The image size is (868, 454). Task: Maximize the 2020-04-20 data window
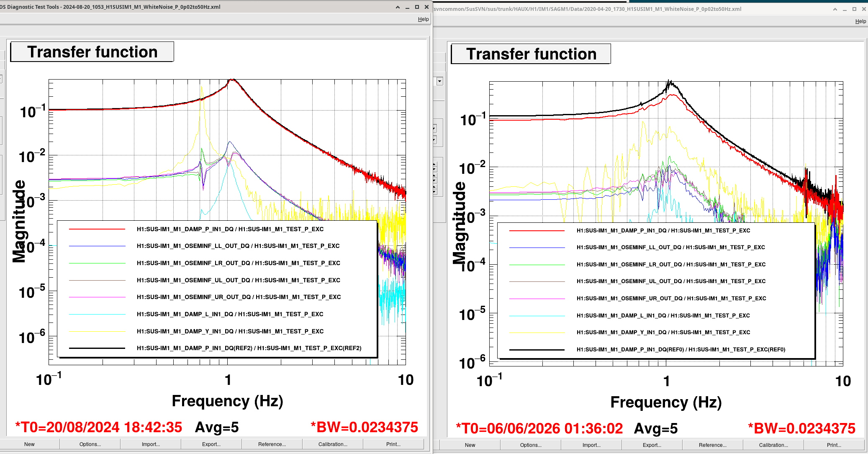click(x=854, y=9)
